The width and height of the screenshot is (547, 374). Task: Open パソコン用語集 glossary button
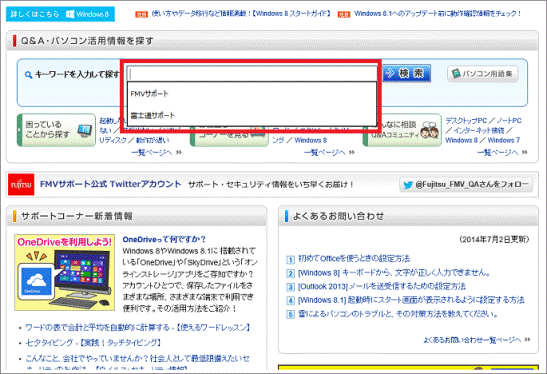click(x=482, y=74)
